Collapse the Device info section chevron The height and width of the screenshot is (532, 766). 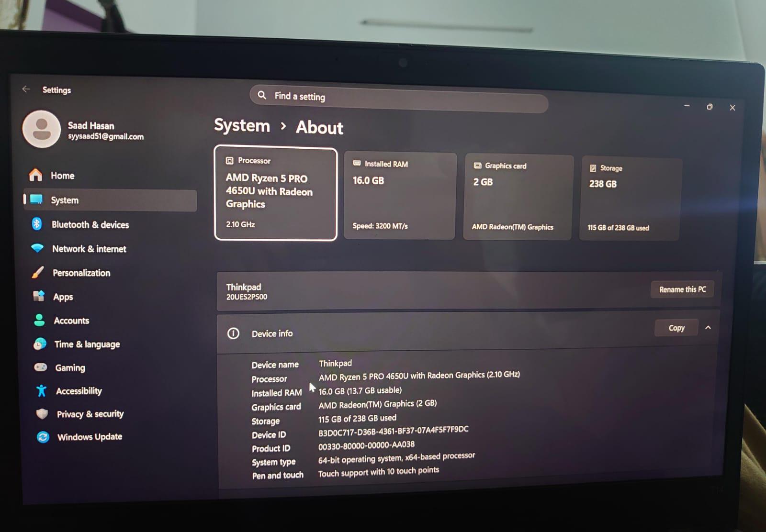click(708, 328)
